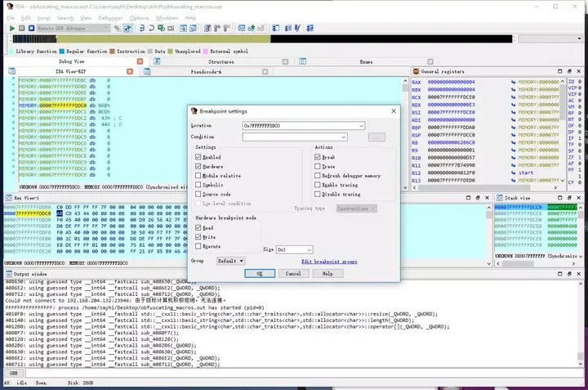Viewport: 588px width, 390px height.
Task: Switch to the Debug View tab
Action: [71, 61]
